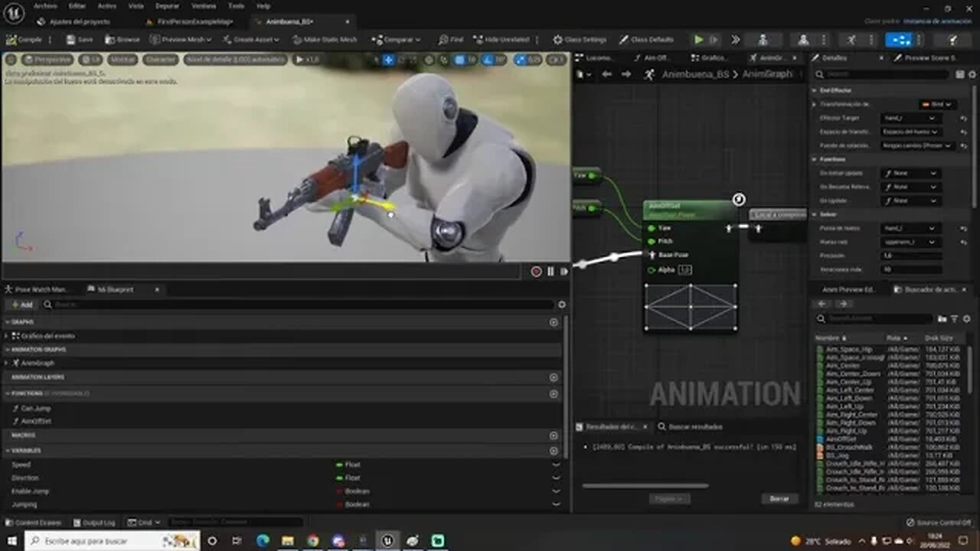Click Windows taskbar search box
The width and height of the screenshot is (980, 551).
pyautogui.click(x=112, y=541)
